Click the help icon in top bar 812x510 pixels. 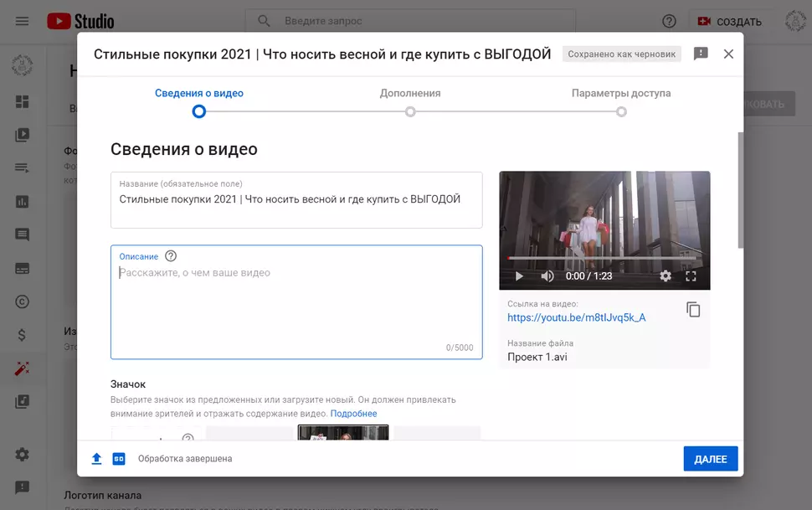(669, 21)
